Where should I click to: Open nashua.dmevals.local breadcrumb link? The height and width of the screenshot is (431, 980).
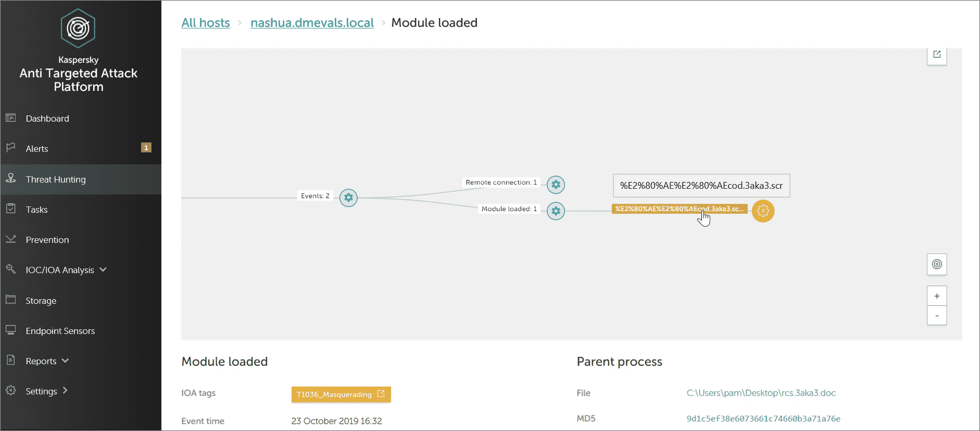311,23
